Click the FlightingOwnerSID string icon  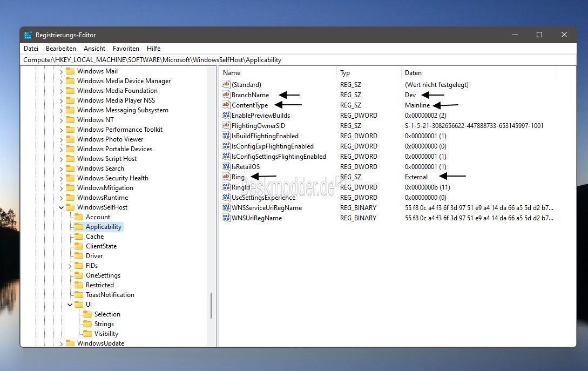click(x=226, y=125)
